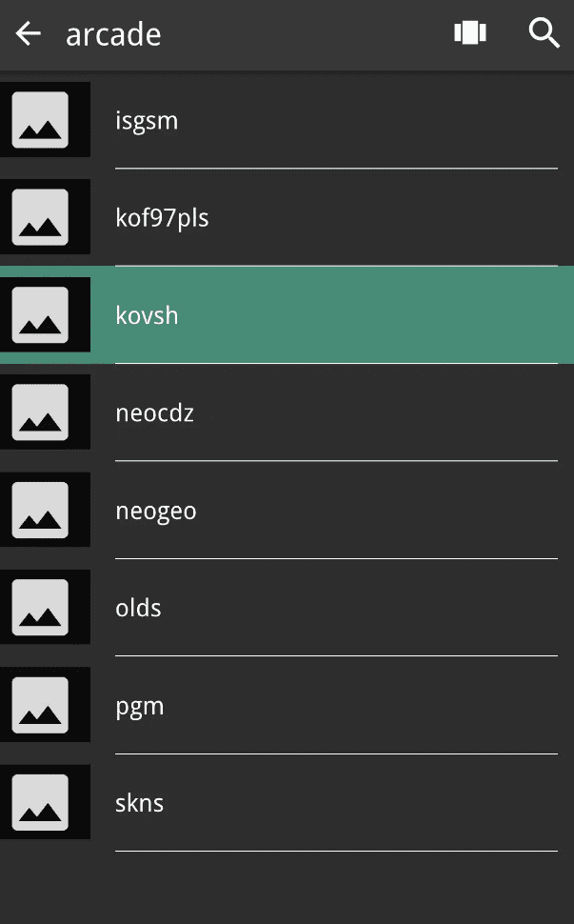Switch view mode with carousel icon
The height and width of the screenshot is (924, 574).
[470, 33]
